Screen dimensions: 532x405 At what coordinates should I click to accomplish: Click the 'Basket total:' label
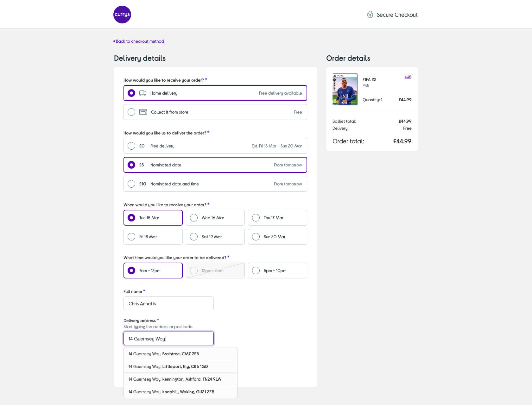click(x=344, y=121)
